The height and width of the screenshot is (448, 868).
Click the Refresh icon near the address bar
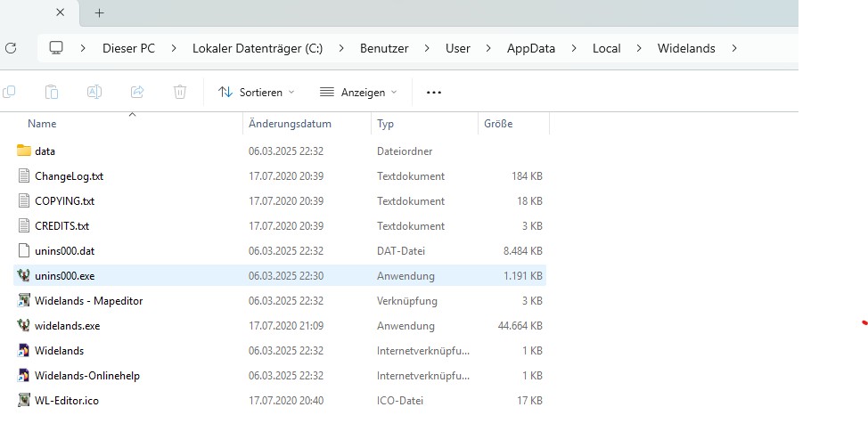[11, 48]
